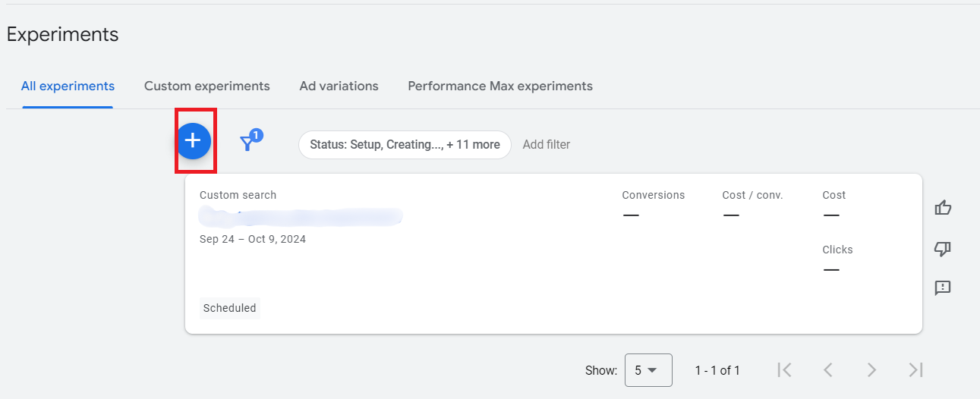Jump to the last page of results
The image size is (980, 399).
coord(915,370)
